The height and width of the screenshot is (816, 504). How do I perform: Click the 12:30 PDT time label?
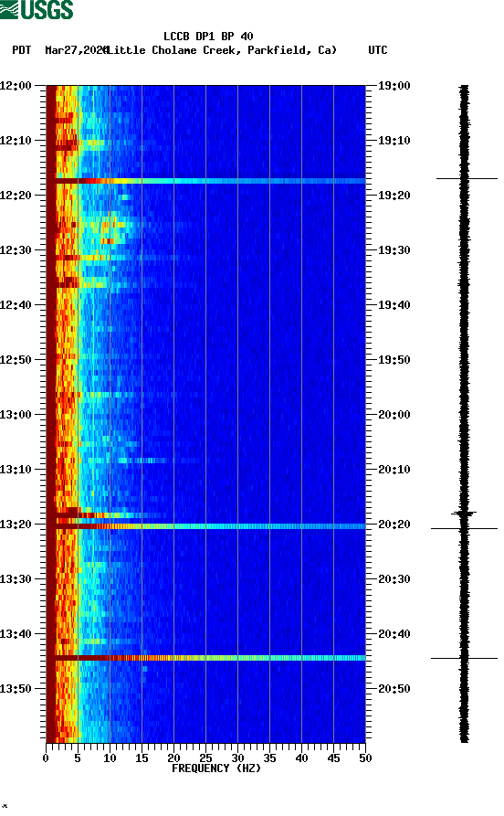click(16, 249)
